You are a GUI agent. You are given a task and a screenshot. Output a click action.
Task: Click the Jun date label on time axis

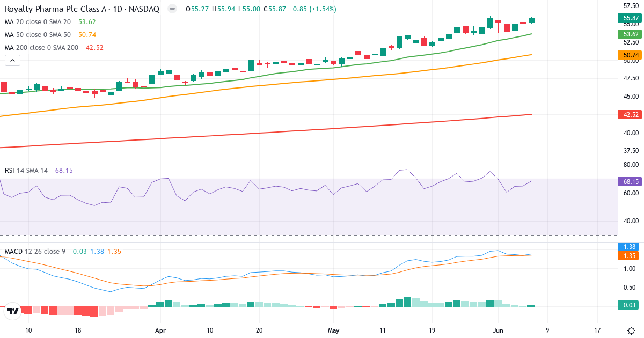(x=499, y=330)
